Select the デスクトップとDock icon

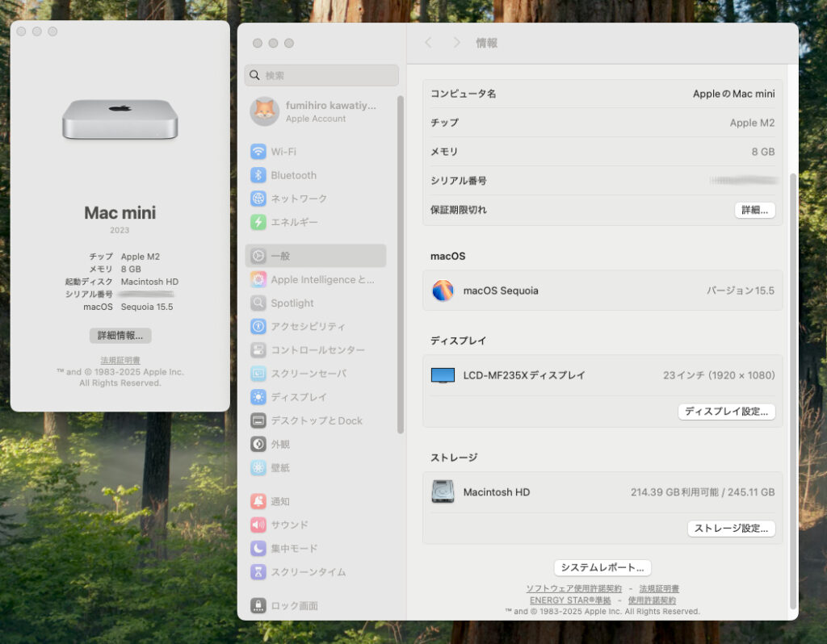[258, 420]
